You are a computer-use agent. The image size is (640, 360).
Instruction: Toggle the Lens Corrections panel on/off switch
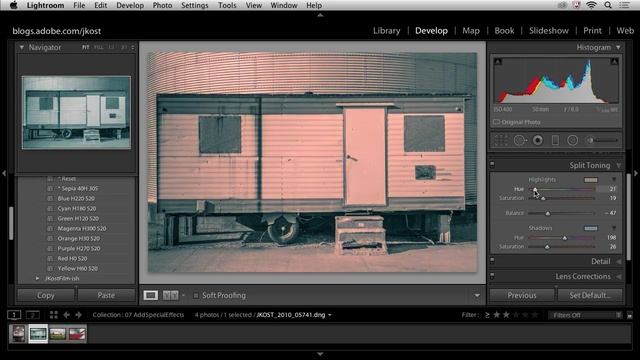492,276
